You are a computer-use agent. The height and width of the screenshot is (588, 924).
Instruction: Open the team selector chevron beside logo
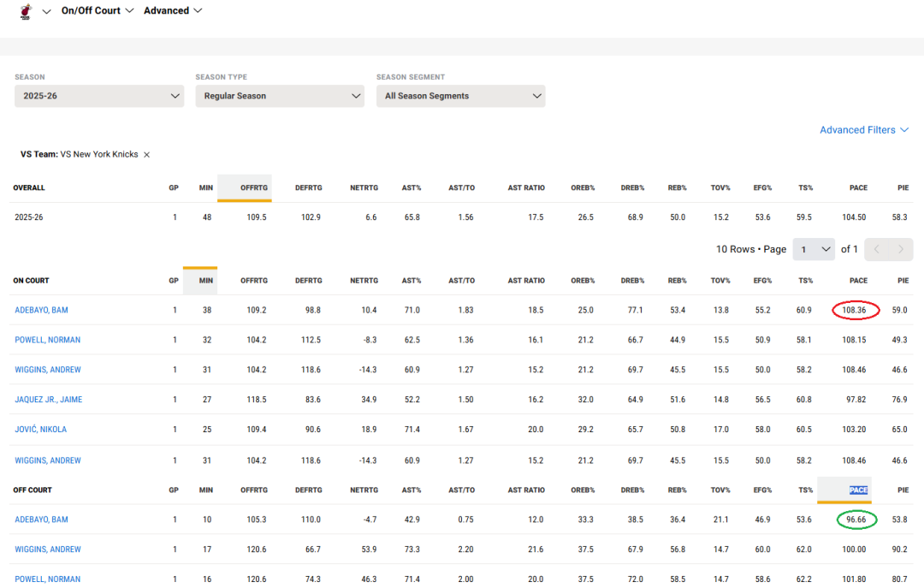pos(46,12)
